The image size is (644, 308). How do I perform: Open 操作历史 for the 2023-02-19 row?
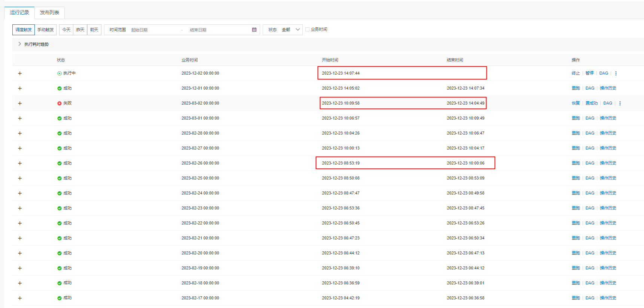[608, 268]
